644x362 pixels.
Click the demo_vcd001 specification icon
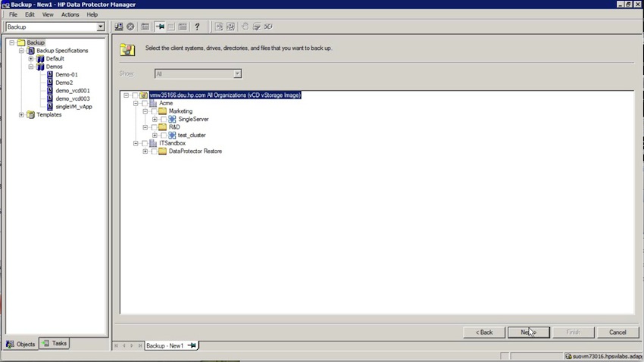tap(50, 91)
